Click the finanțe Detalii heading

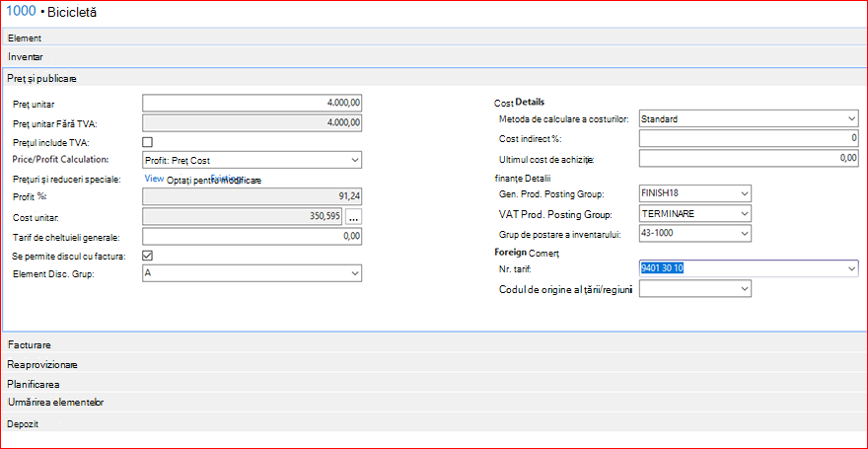tap(522, 178)
